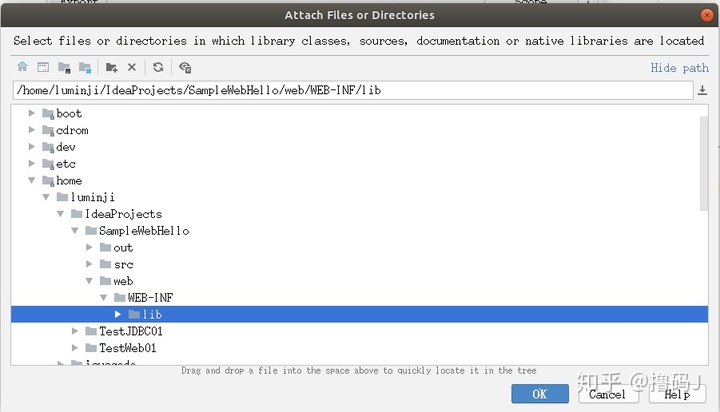The width and height of the screenshot is (720, 412).
Task: Jump to project directory icon
Action: tap(64, 68)
